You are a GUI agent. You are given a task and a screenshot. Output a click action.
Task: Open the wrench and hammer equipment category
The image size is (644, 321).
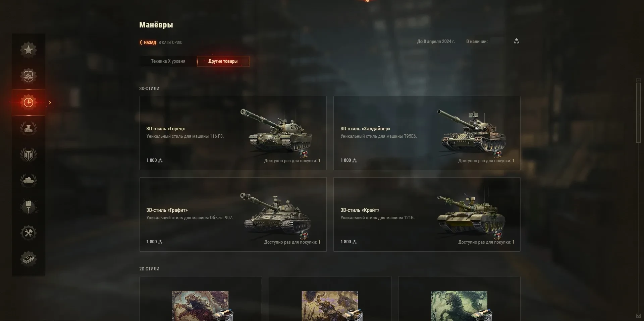pyautogui.click(x=29, y=233)
